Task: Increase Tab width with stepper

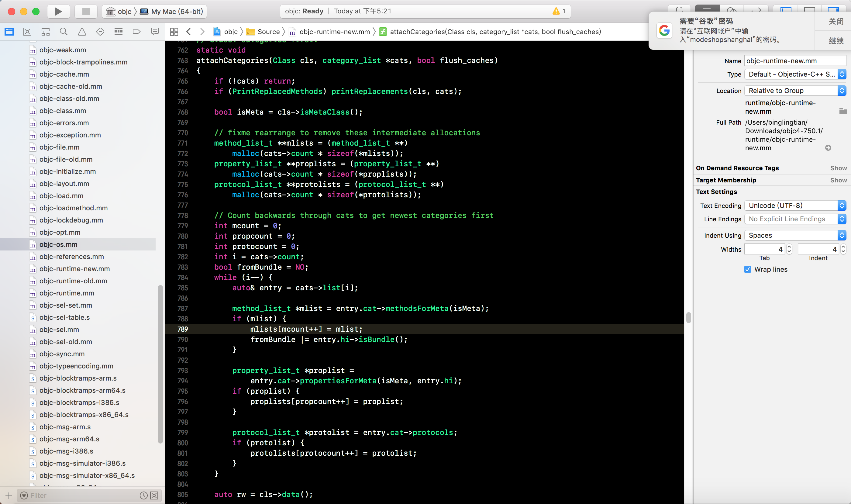Action: pos(789,247)
